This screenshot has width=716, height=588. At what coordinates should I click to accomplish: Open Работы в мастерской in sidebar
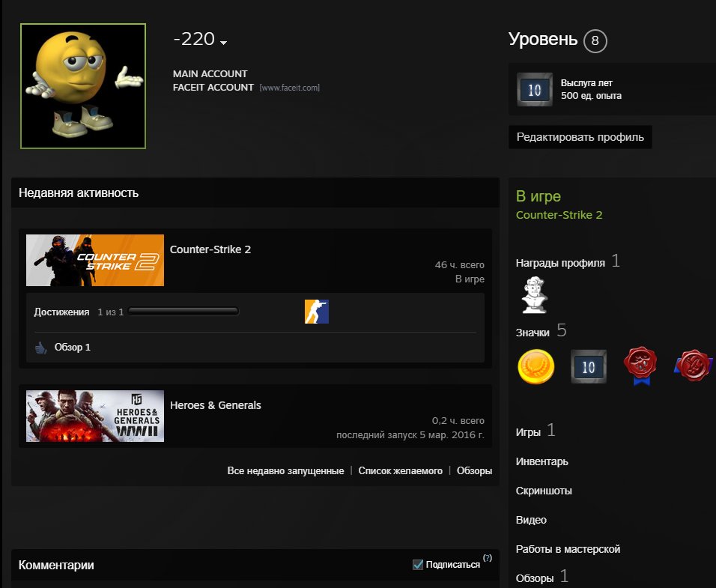568,549
